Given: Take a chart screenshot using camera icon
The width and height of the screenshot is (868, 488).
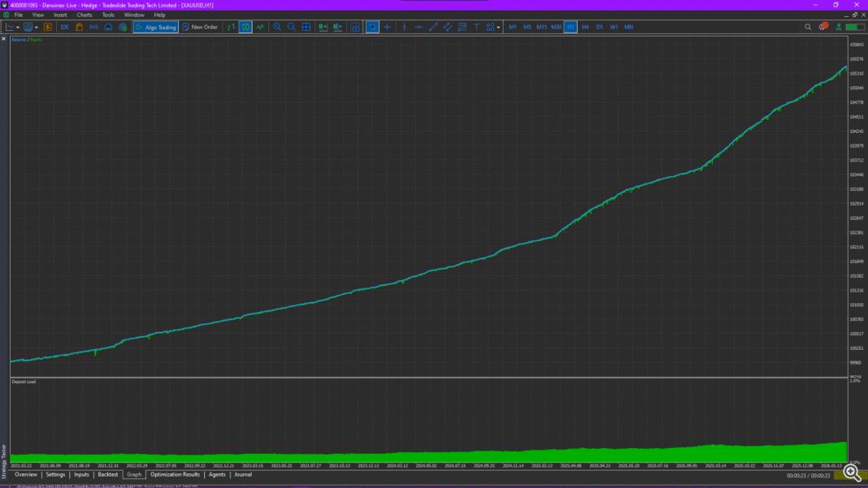Looking at the screenshot, I should coord(355,27).
